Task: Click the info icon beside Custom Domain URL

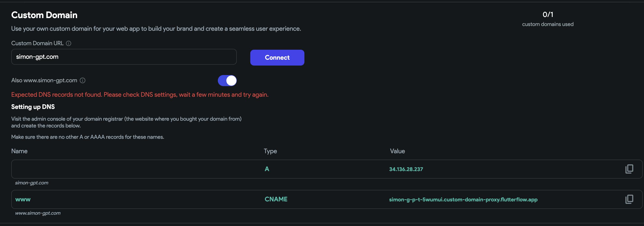Action: click(x=69, y=43)
